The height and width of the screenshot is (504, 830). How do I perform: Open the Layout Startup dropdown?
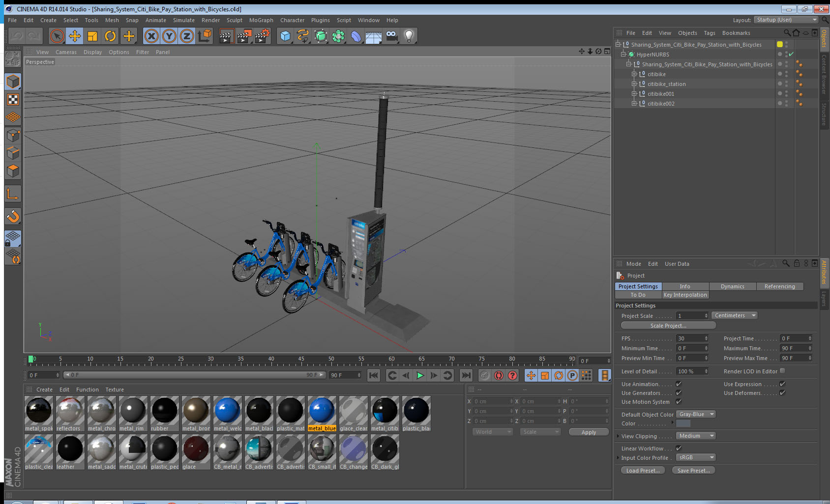pyautogui.click(x=786, y=20)
